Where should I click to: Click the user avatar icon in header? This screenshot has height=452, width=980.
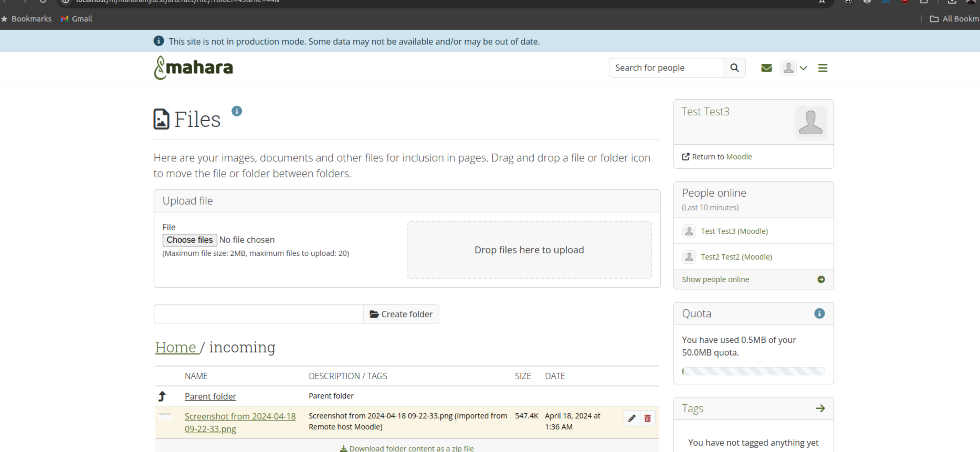788,68
